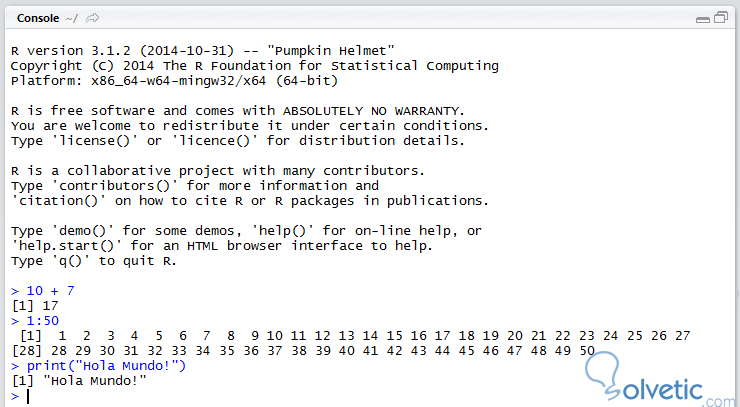Click the view current working directory arrow
The height and width of the screenshot is (407, 740).
click(x=93, y=17)
